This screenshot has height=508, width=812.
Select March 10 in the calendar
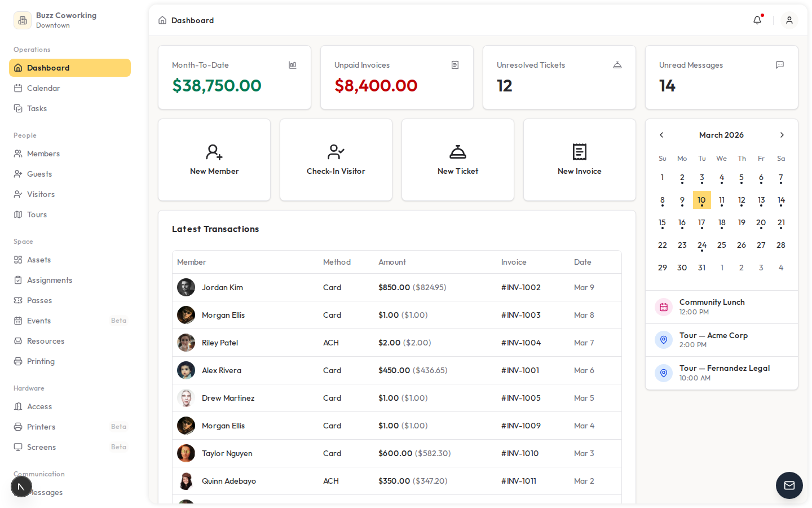tap(701, 200)
